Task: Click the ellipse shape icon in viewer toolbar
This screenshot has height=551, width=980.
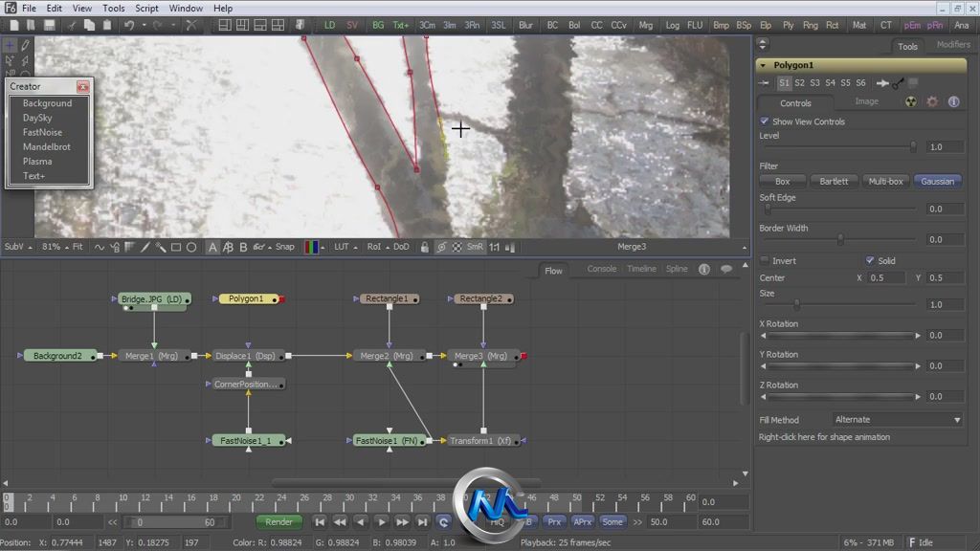Action: (191, 248)
